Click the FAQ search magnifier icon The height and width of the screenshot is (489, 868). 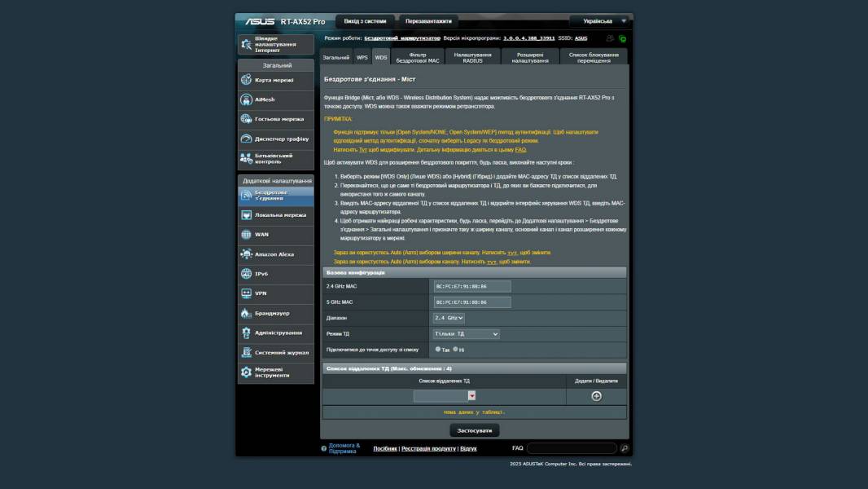[x=625, y=448]
